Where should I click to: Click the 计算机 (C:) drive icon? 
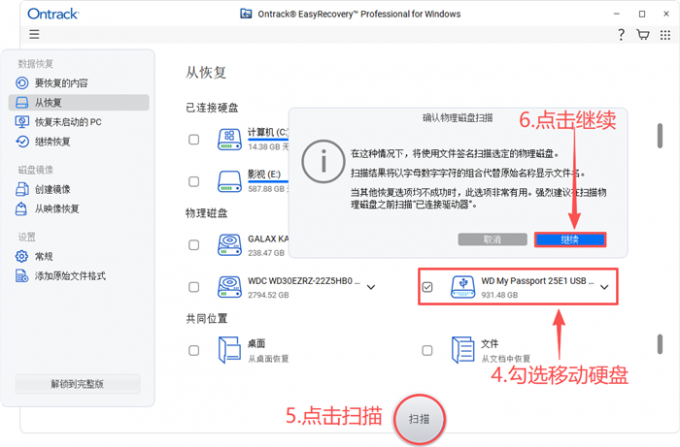click(229, 140)
